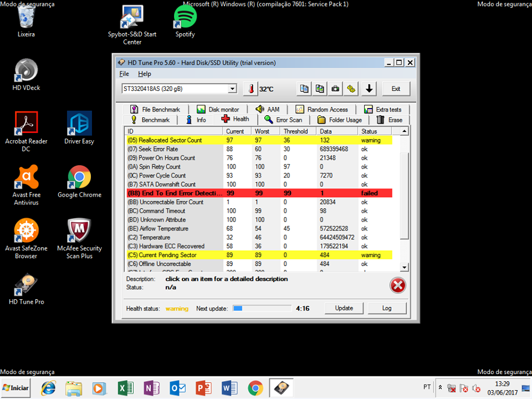Open Excel from the taskbar
The width and height of the screenshot is (532, 399).
click(x=125, y=388)
